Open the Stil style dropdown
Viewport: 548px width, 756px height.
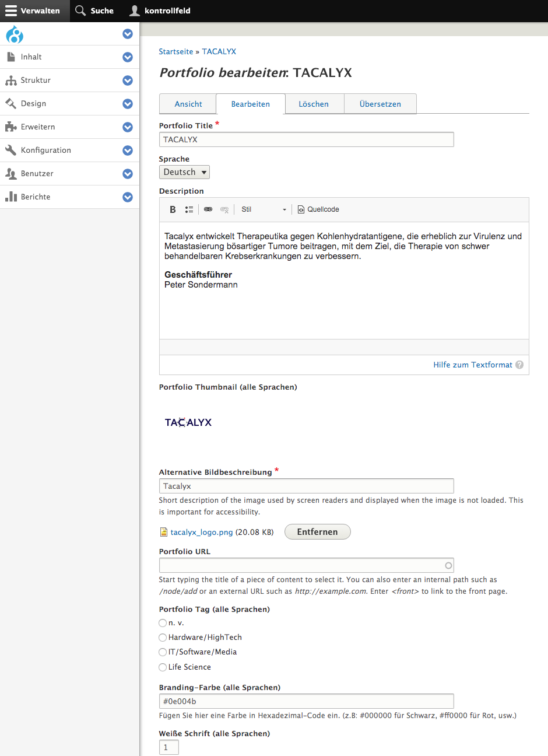point(264,209)
